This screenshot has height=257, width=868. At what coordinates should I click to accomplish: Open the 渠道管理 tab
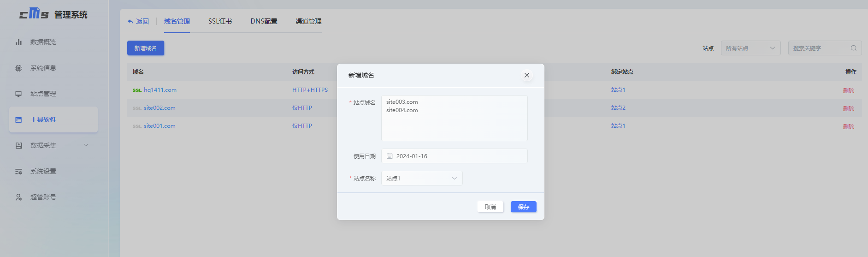point(308,21)
